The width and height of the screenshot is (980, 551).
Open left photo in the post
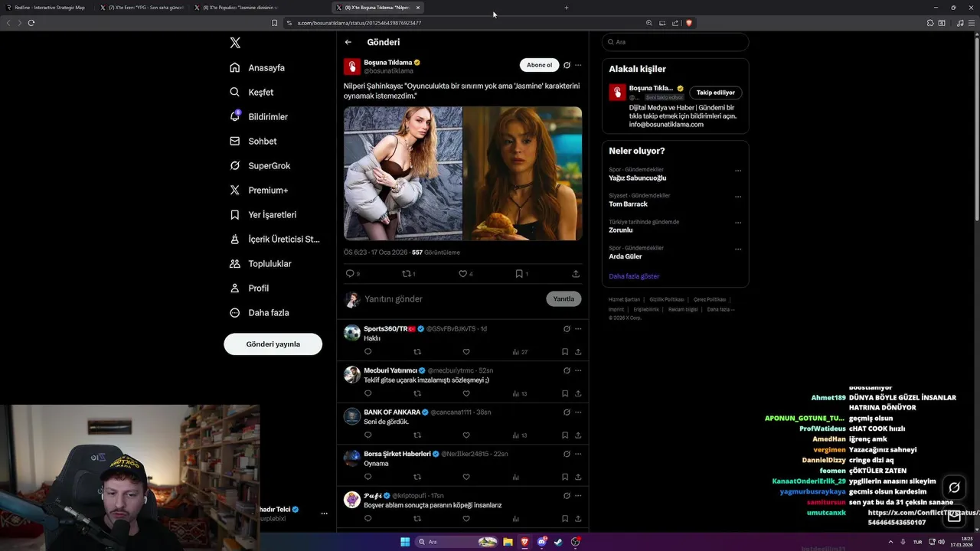click(x=403, y=173)
